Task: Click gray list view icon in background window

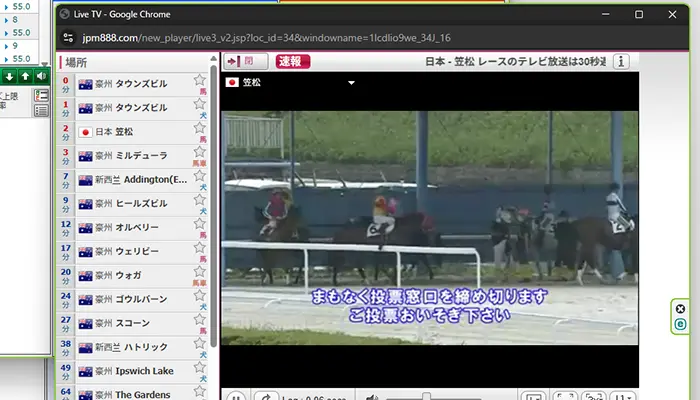Action: pyautogui.click(x=41, y=110)
